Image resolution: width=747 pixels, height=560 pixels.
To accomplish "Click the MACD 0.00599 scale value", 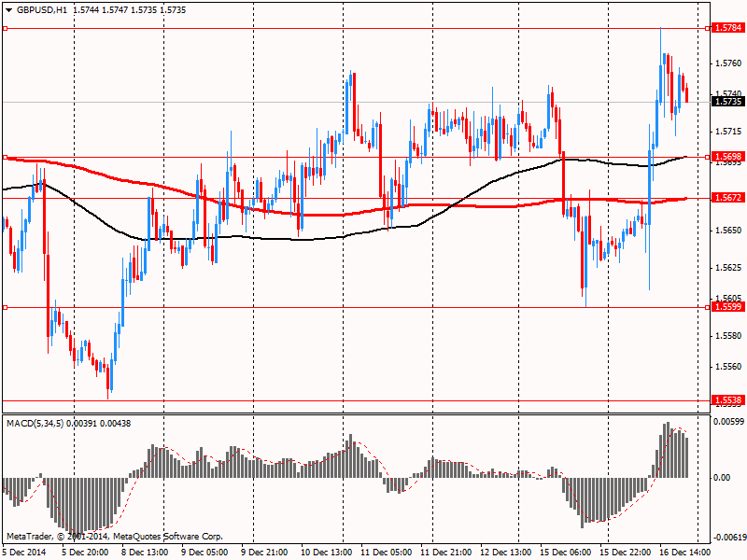I will coord(728,422).
